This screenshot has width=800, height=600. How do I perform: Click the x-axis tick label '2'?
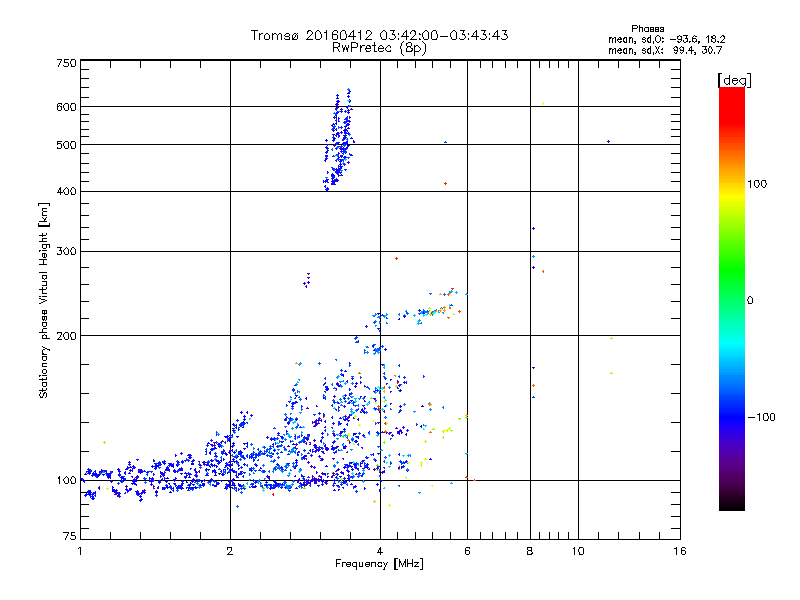coord(230,551)
